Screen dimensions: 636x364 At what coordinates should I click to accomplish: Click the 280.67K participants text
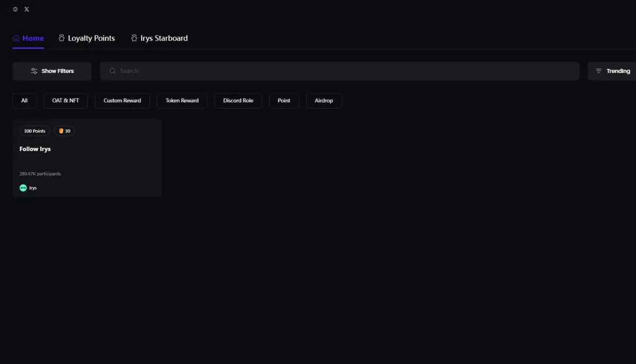pyautogui.click(x=40, y=174)
